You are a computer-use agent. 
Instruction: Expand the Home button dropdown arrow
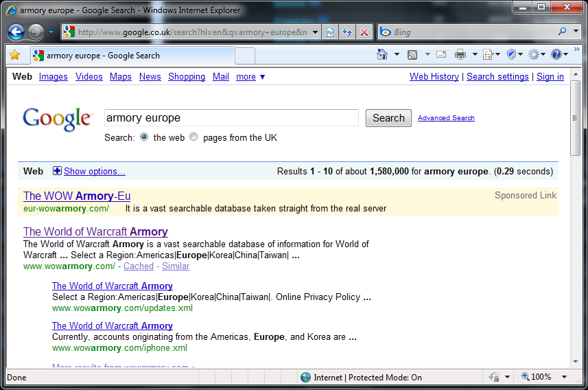click(397, 54)
